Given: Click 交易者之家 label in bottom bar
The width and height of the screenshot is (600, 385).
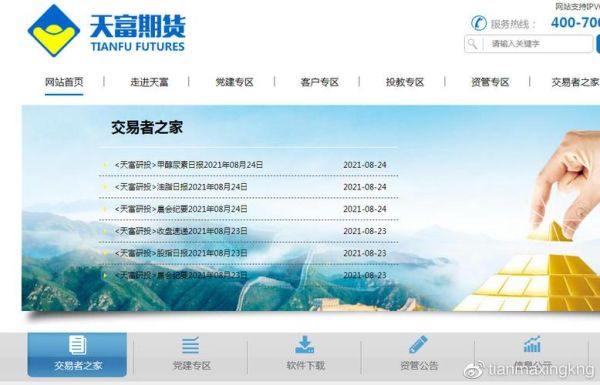Looking at the screenshot, I should pos(78,365).
